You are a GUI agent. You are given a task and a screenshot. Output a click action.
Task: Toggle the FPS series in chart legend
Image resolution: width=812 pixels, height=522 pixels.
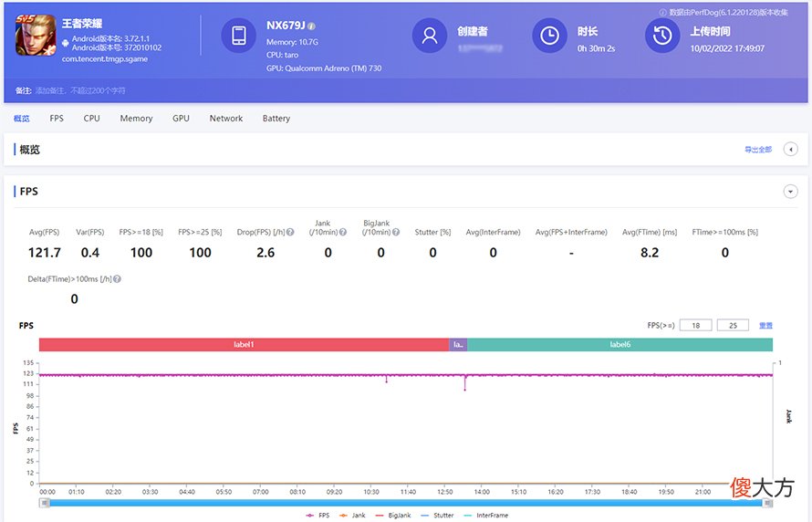coord(318,516)
